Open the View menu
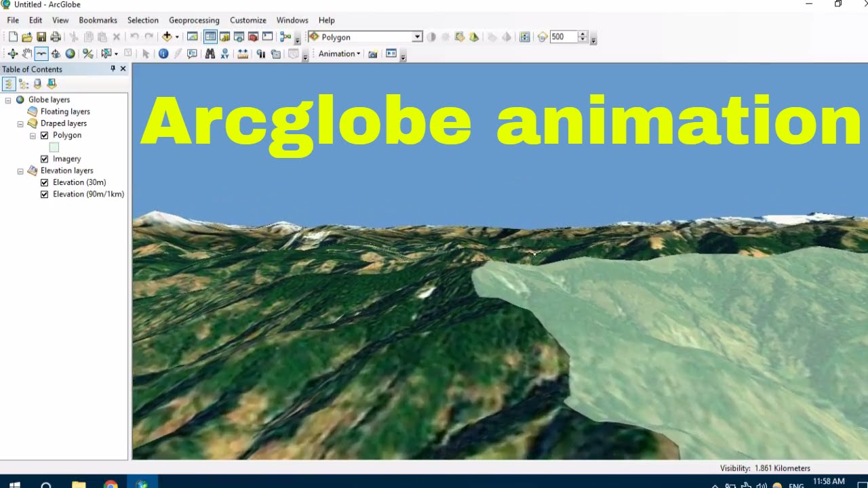This screenshot has height=488, width=868. pyautogui.click(x=60, y=20)
